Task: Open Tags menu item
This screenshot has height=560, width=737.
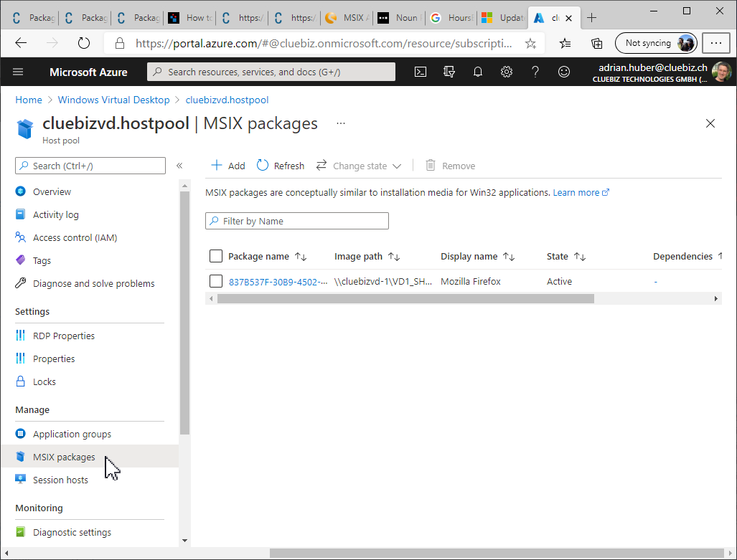Action: pos(42,261)
